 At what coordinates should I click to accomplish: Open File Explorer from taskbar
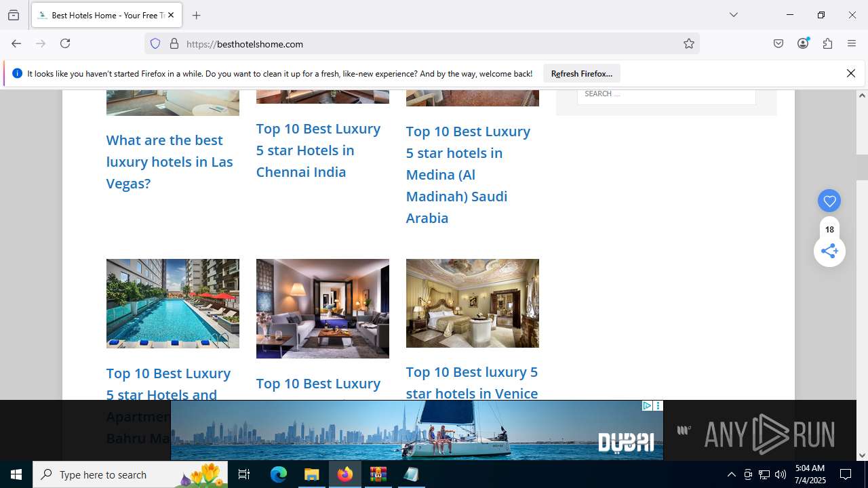(x=312, y=474)
